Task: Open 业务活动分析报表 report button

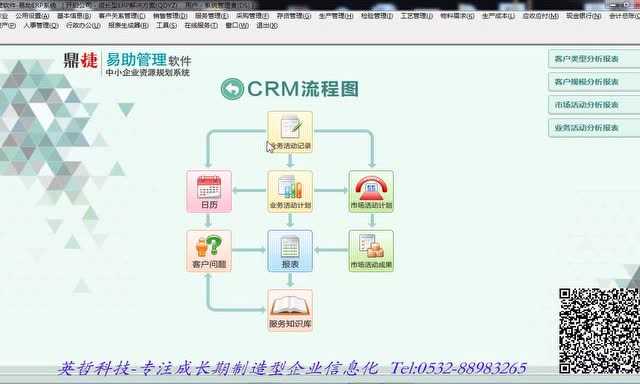Action: (x=594, y=128)
